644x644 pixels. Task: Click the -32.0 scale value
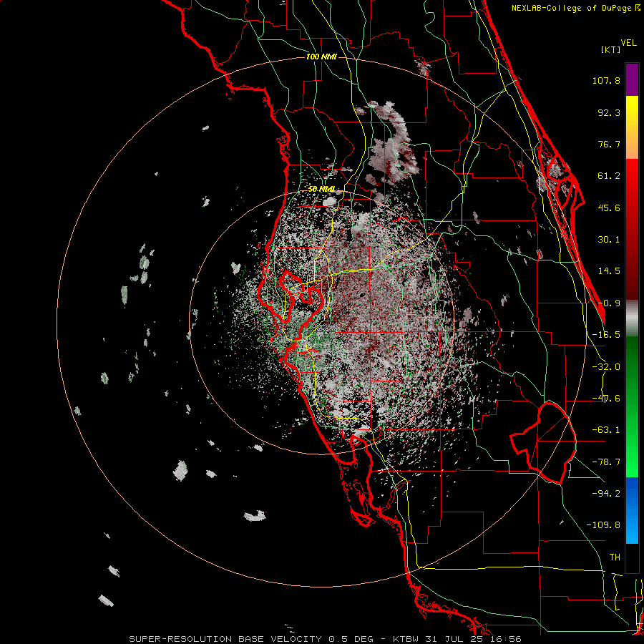[606, 367]
